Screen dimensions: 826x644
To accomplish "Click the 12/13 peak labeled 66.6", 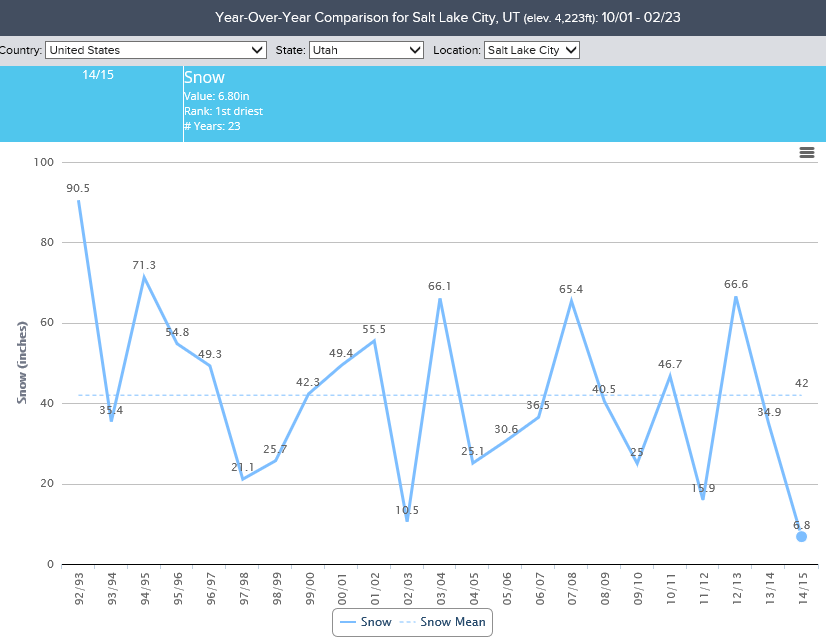I will (x=736, y=296).
